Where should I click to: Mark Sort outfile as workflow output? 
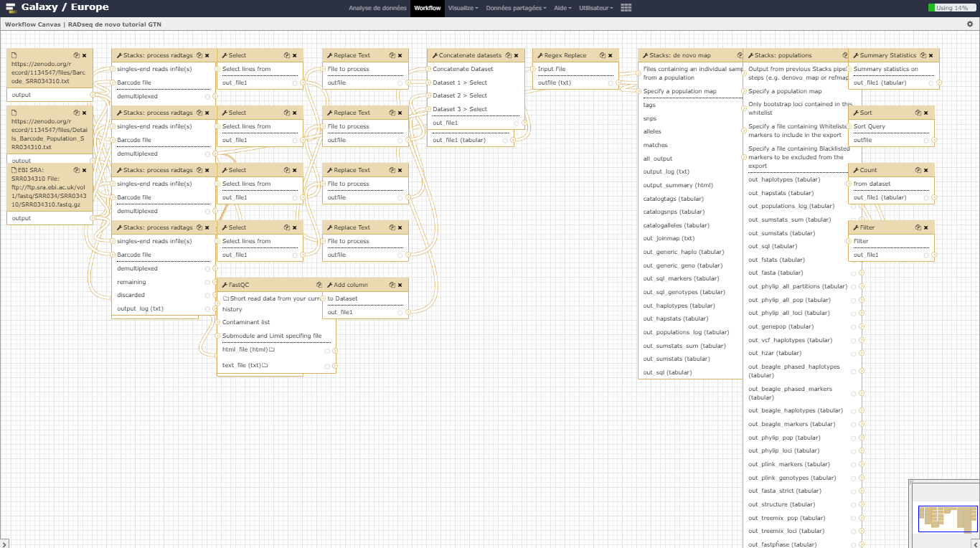927,141
